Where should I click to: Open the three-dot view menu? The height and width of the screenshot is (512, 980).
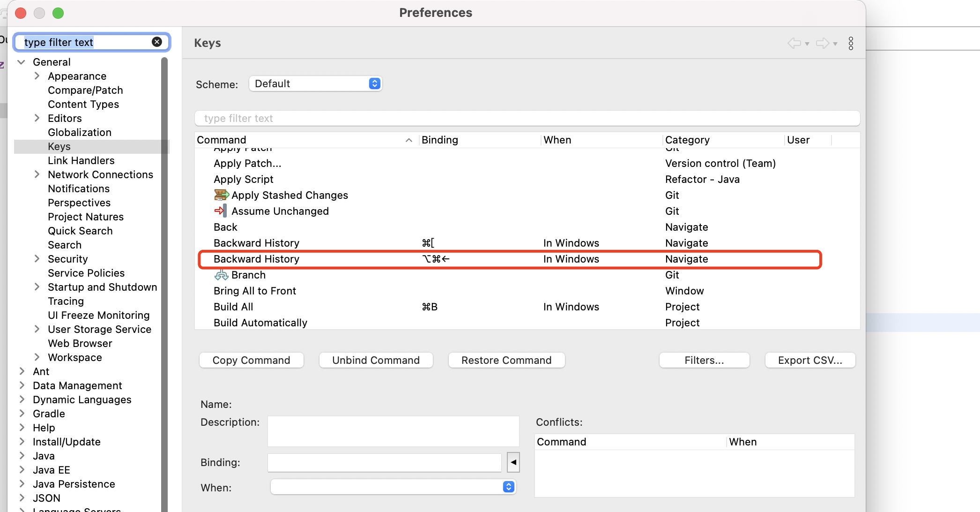pos(851,43)
